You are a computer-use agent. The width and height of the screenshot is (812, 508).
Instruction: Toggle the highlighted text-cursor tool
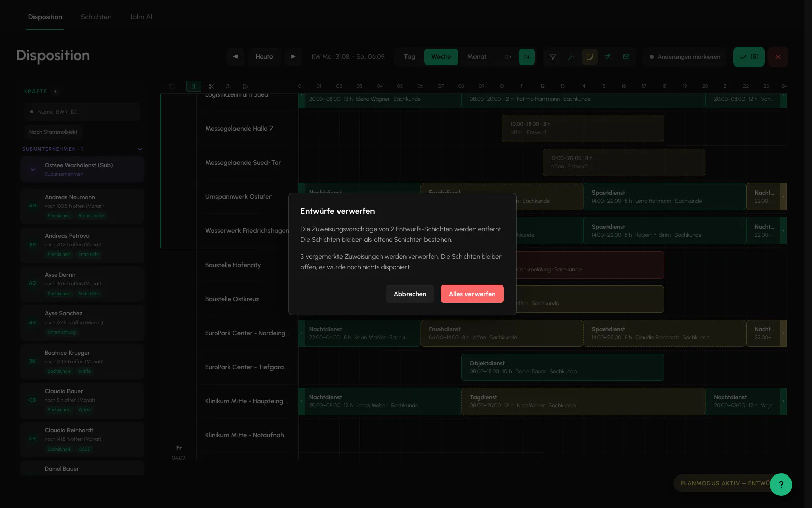(x=193, y=86)
